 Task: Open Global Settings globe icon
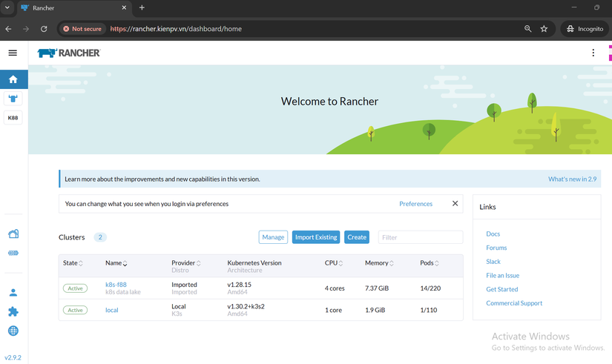click(x=13, y=331)
